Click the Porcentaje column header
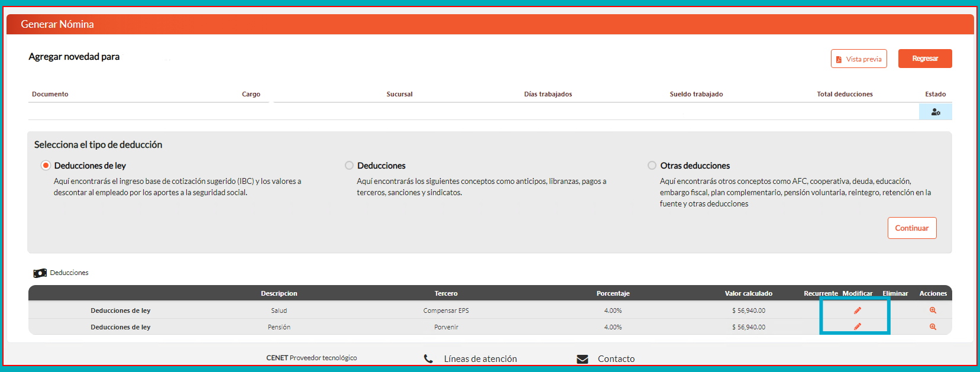This screenshot has width=980, height=372. click(613, 293)
